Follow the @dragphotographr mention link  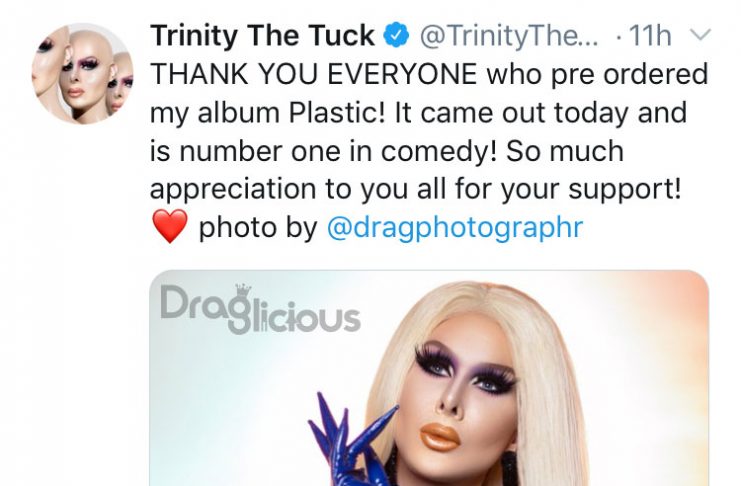[x=455, y=228]
